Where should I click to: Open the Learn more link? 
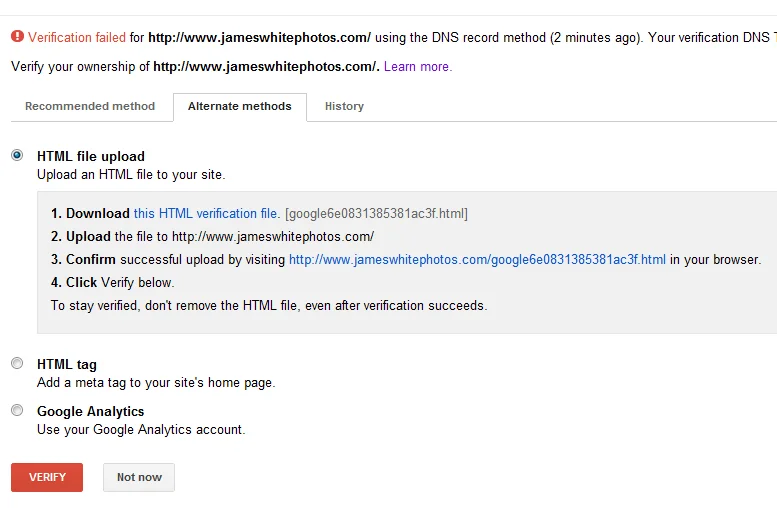[x=418, y=66]
